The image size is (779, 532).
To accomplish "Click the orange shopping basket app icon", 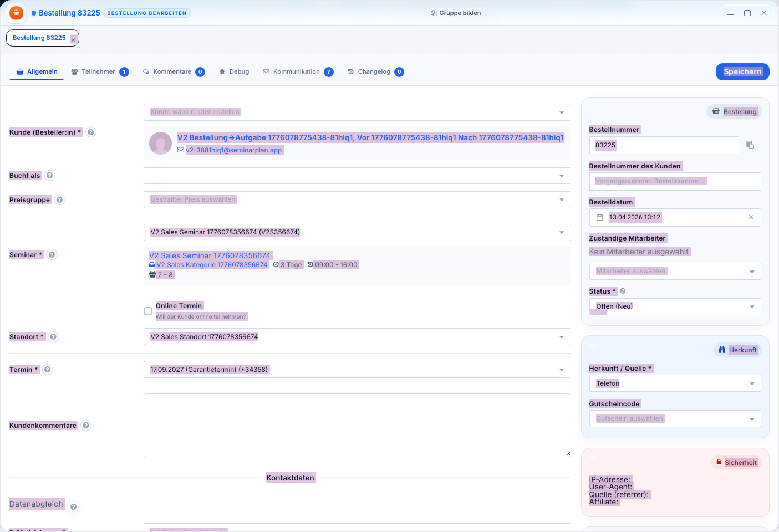I will coord(17,13).
